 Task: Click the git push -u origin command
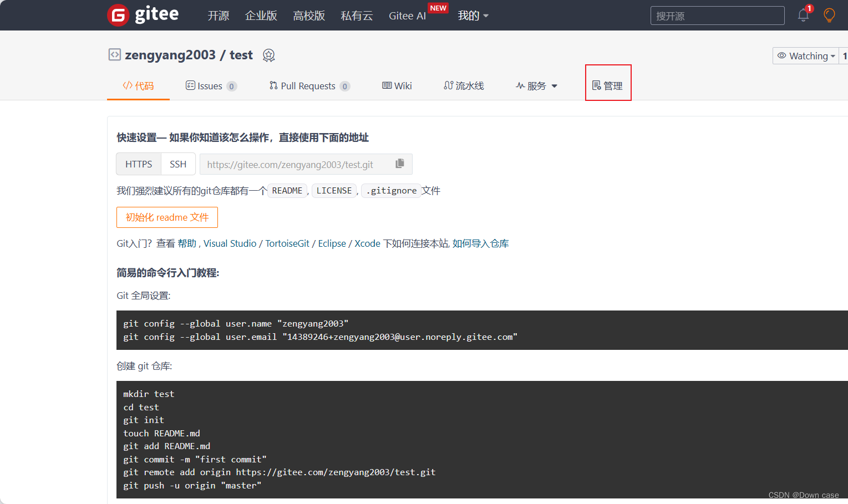click(192, 486)
